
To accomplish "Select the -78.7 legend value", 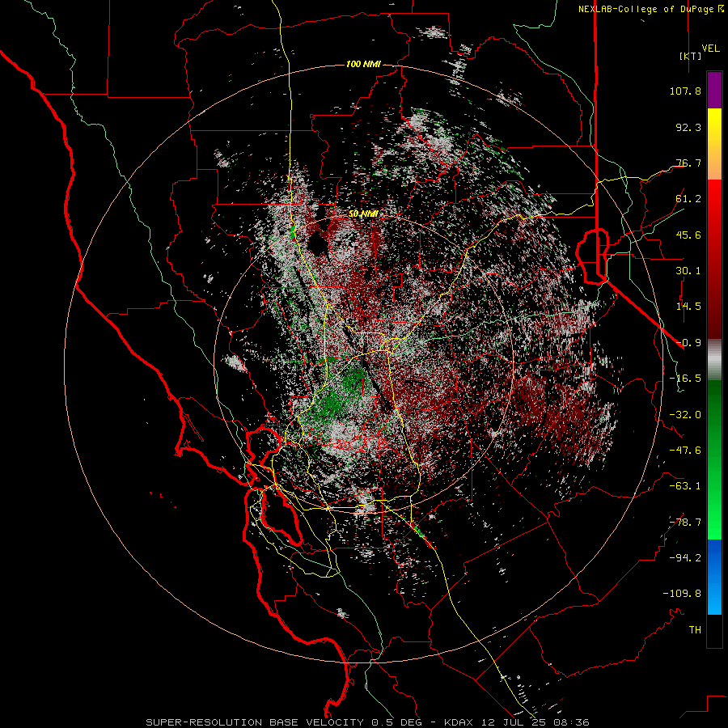I will [x=685, y=523].
